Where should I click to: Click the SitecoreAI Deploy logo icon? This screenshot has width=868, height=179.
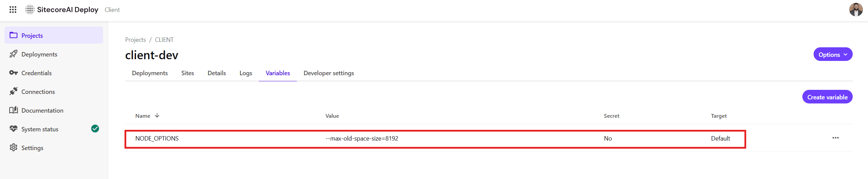30,10
